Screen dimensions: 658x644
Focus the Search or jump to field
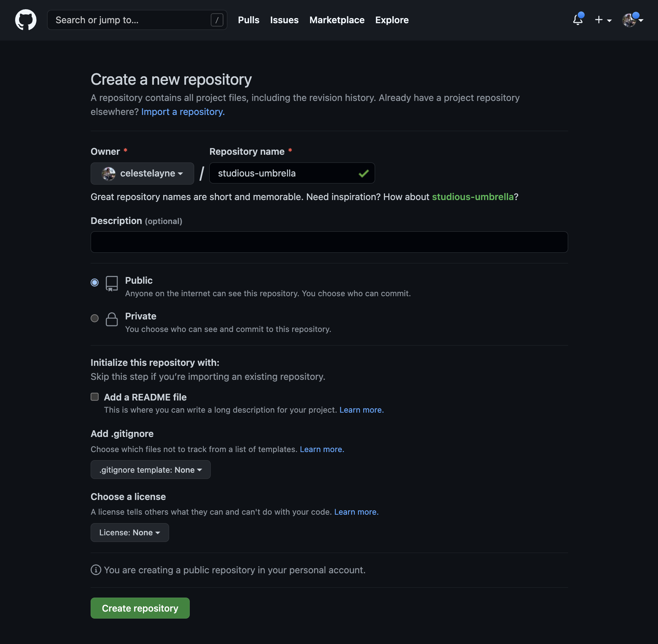(137, 20)
